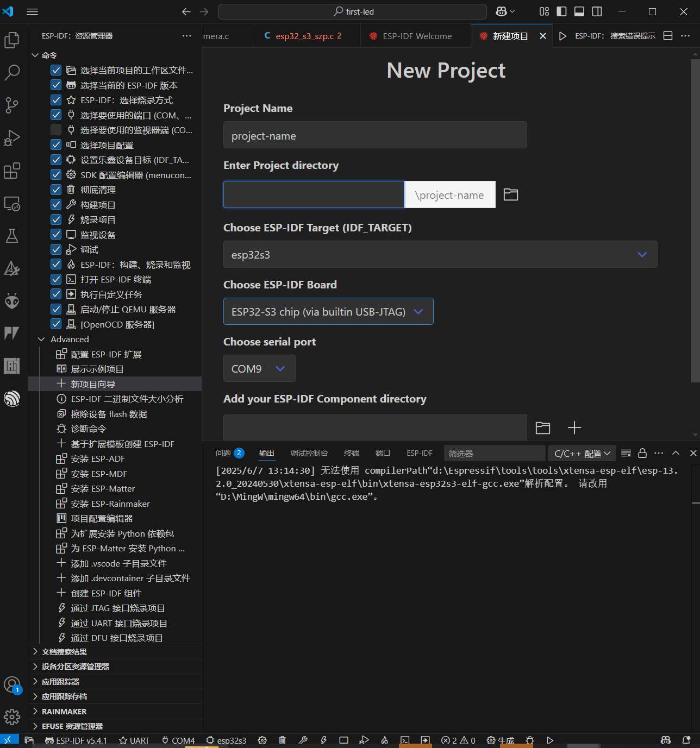This screenshot has width=700, height=748.
Task: Open the '终端' panel tab
Action: coord(352,453)
